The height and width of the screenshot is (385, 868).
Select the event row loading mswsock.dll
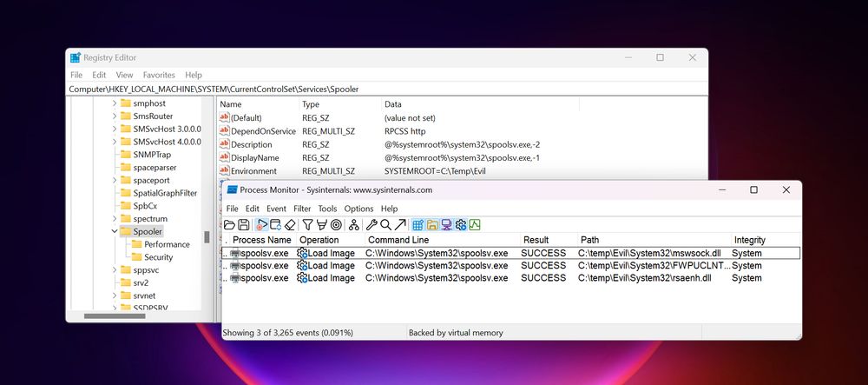click(511, 253)
